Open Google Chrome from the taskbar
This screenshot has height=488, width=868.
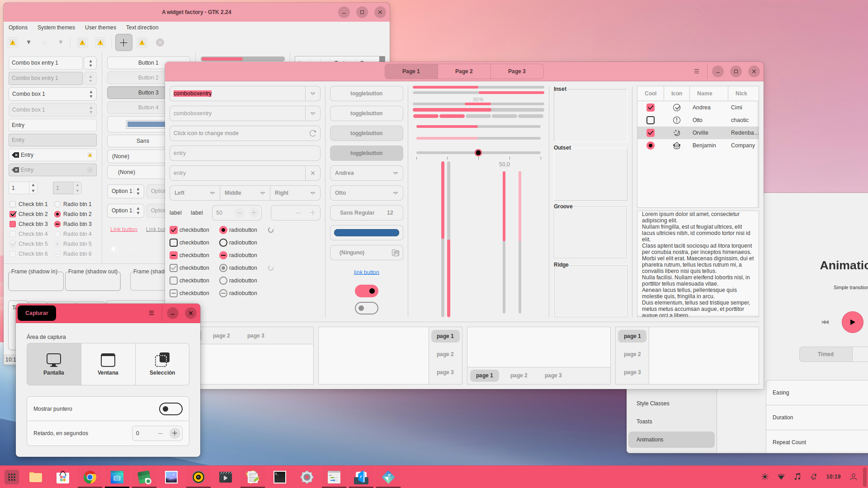pos(90,477)
